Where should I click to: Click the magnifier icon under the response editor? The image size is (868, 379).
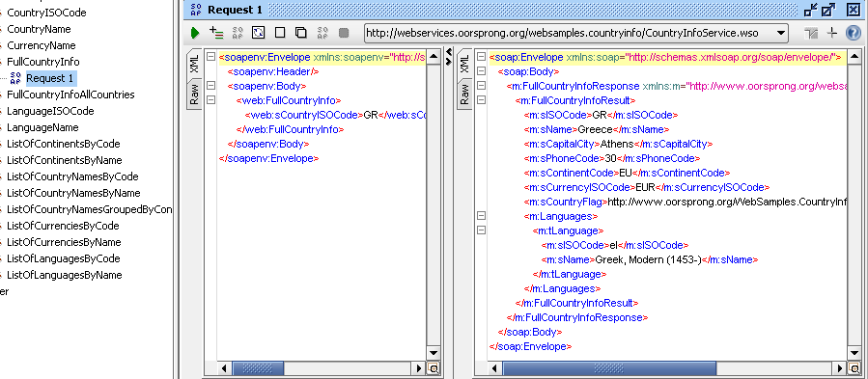click(x=854, y=368)
